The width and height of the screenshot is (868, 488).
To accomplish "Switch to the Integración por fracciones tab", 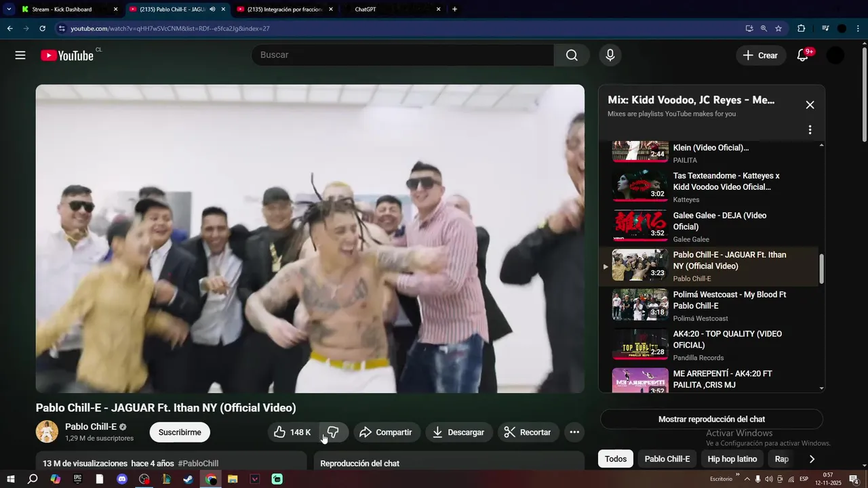I will [285, 9].
